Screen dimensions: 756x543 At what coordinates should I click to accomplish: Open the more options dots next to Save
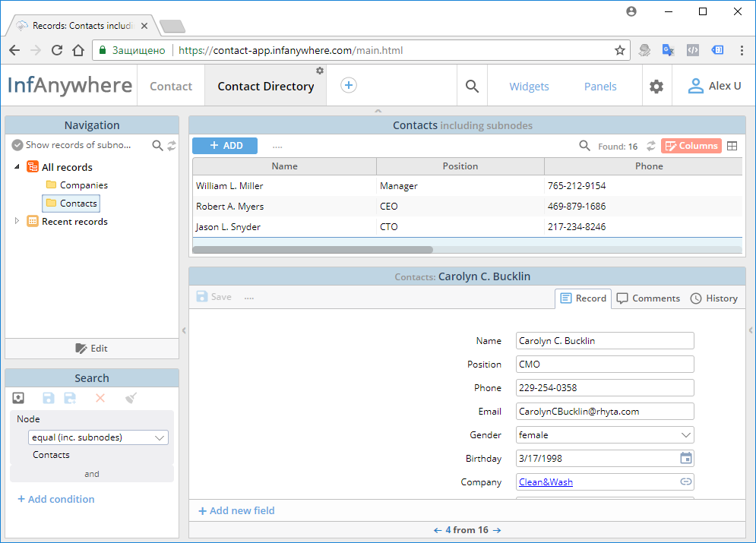248,298
